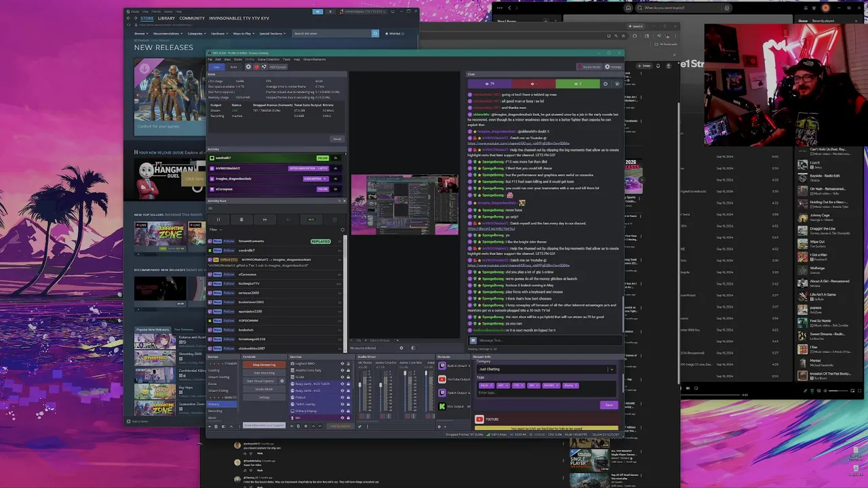Toggle visibility of Firebot source
868x488 pixels.
342,397
